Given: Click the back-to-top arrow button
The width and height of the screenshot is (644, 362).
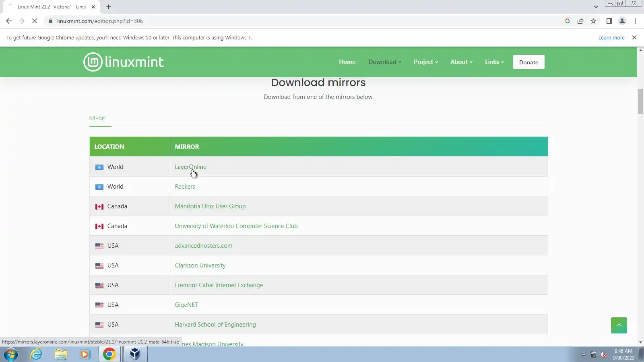Looking at the screenshot, I should pos(619,325).
